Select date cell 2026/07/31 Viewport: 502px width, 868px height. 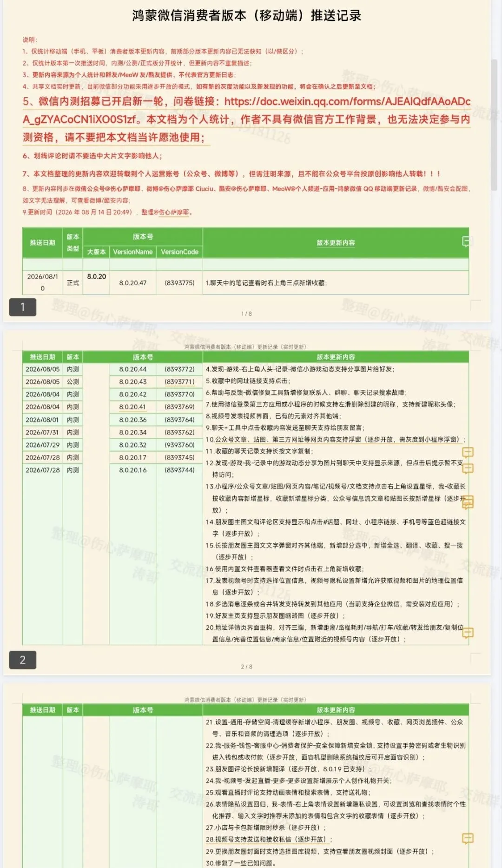pyautogui.click(x=43, y=432)
